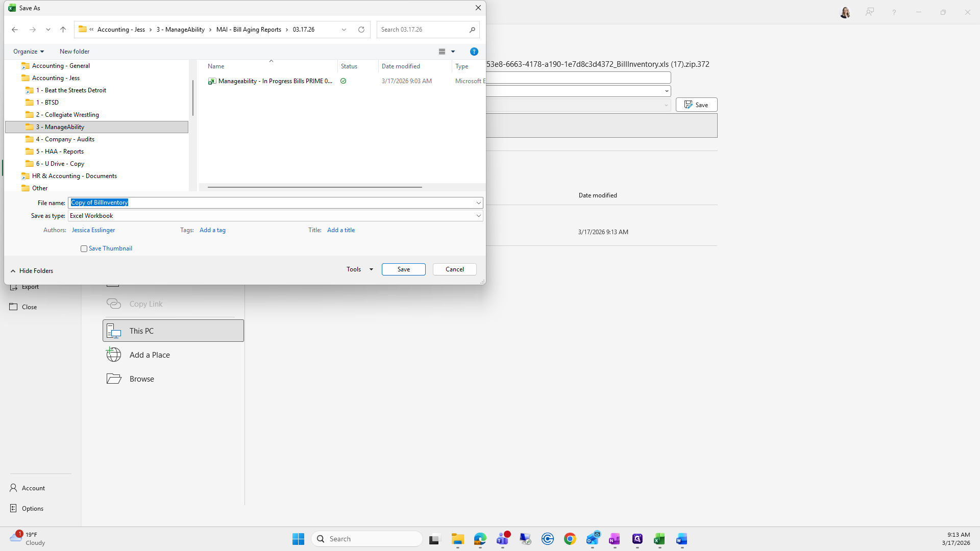Click the change view layout icon

[x=442, y=52]
